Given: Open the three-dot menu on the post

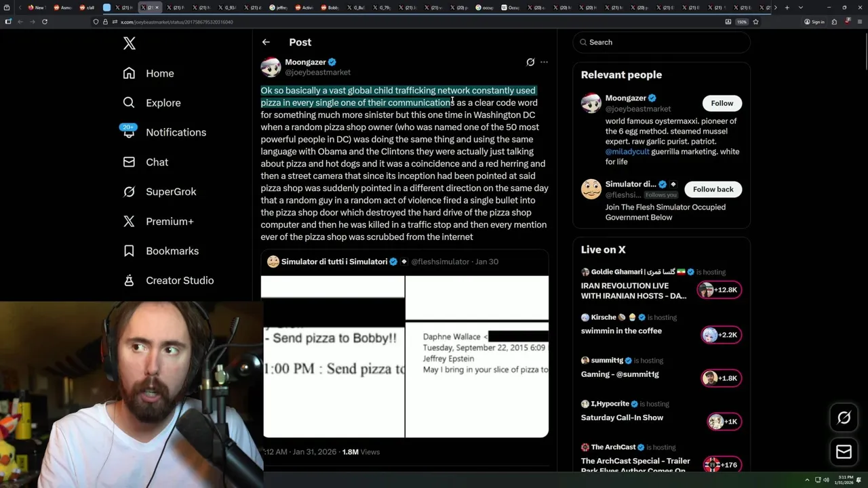Looking at the screenshot, I should point(544,62).
